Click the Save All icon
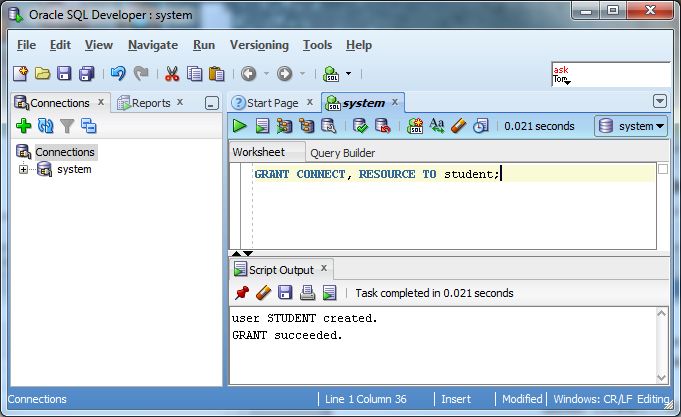Screen dimensions: 681x417 coord(86,73)
